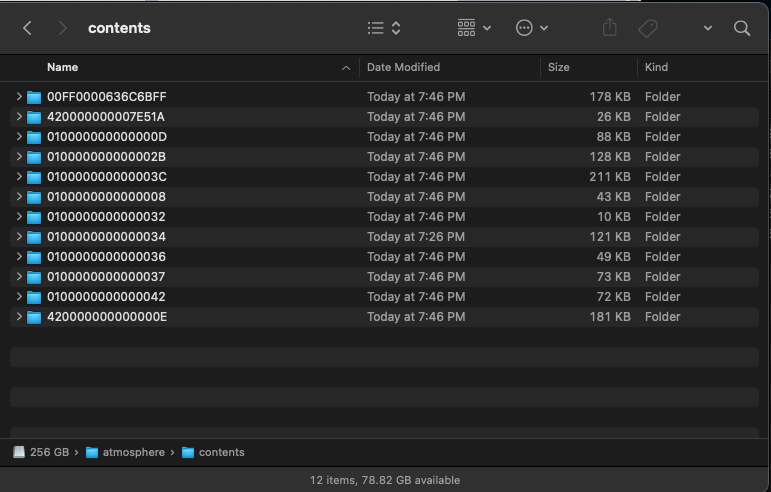Open atmosphere folder in path bar

(125, 452)
